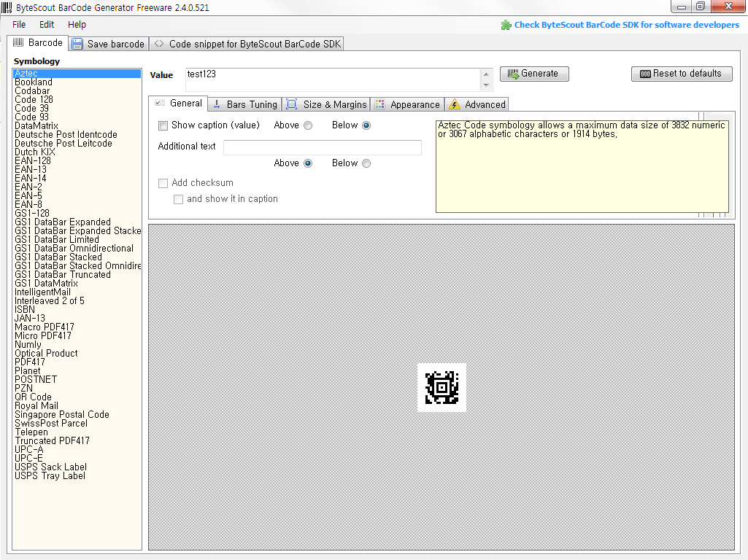
Task: Select caption position Above radio button
Action: click(308, 125)
